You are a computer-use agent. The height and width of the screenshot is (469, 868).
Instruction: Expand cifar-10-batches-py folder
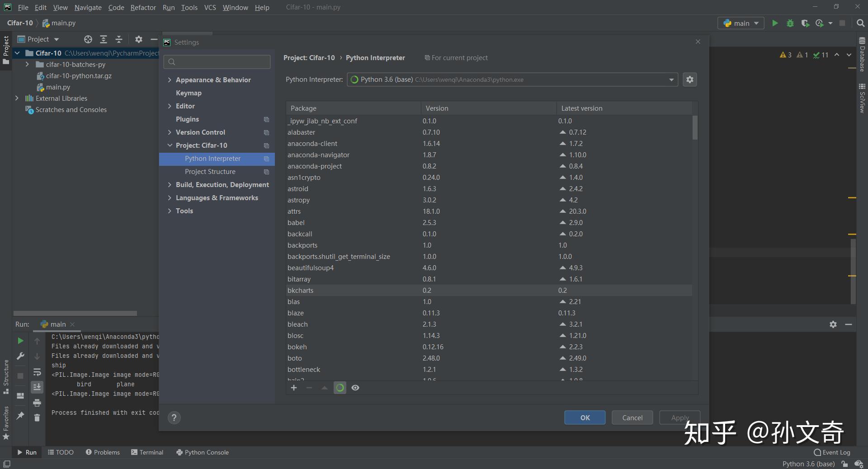click(x=27, y=65)
